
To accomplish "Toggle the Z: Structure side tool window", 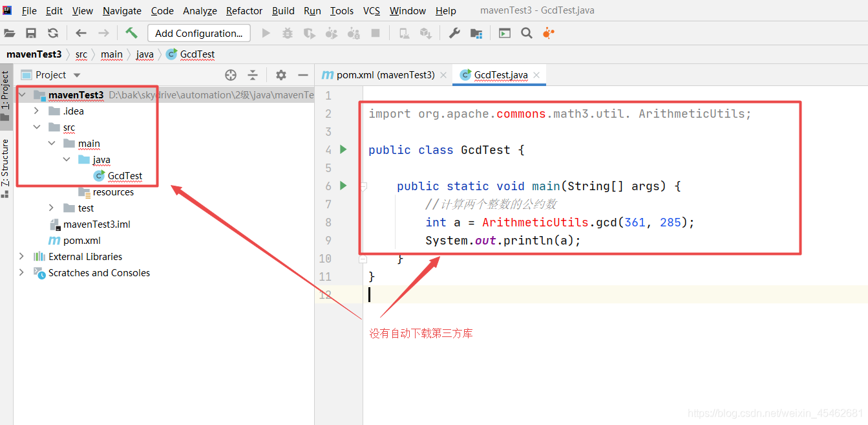I will point(6,167).
